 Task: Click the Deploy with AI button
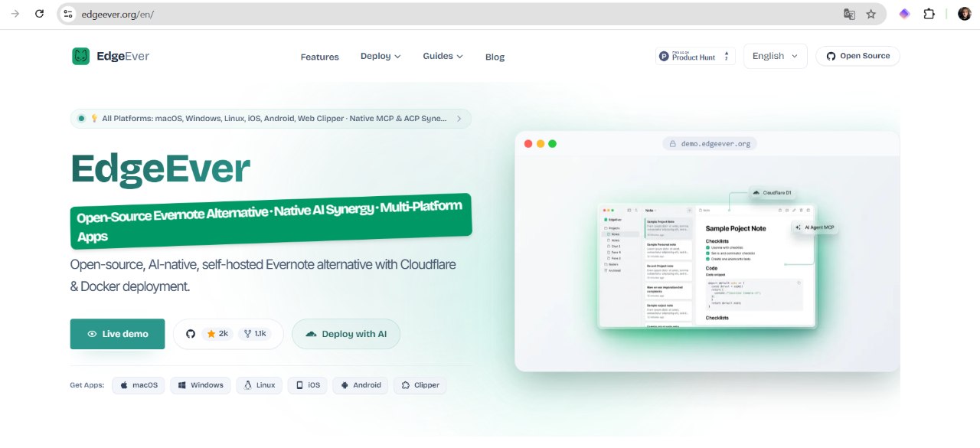[x=346, y=334]
